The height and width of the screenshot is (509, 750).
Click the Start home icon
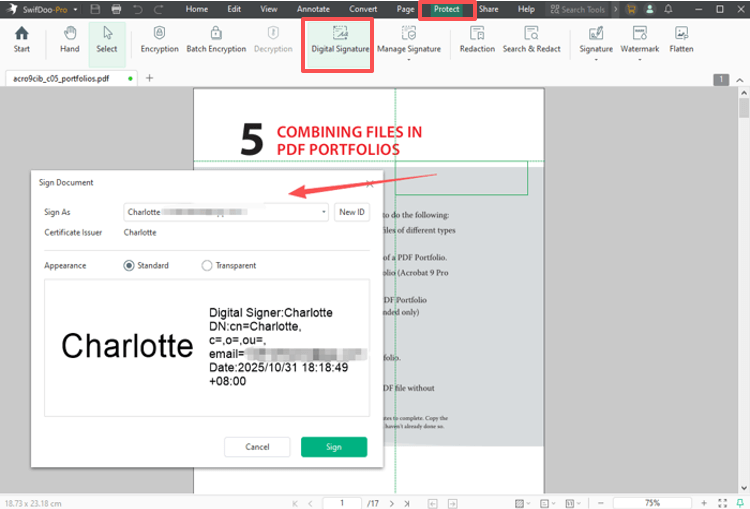click(x=22, y=39)
